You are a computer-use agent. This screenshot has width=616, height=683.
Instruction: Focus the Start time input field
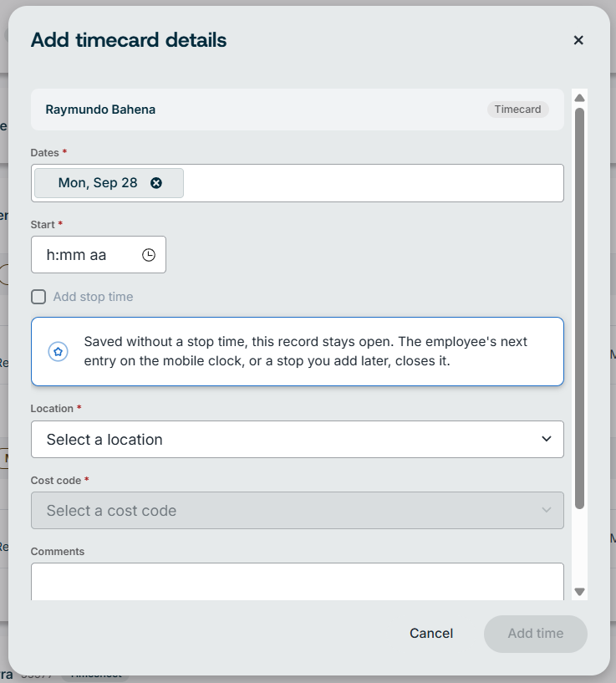[99, 255]
